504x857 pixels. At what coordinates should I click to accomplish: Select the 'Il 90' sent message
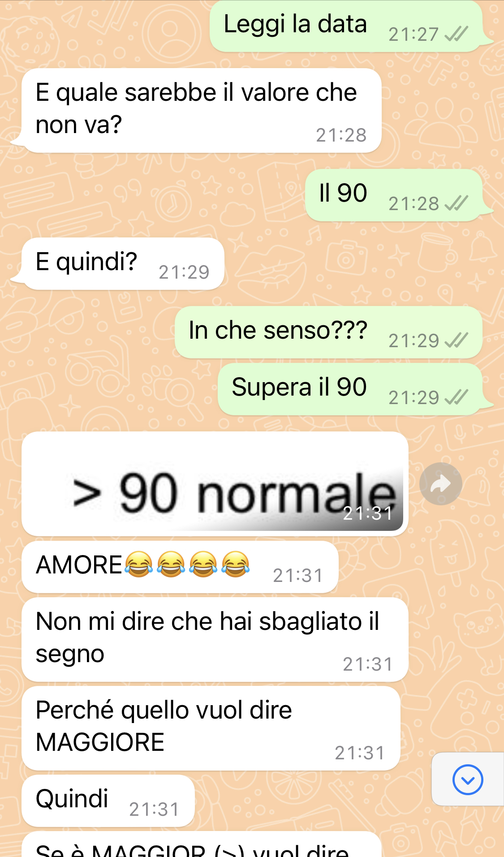[394, 195]
